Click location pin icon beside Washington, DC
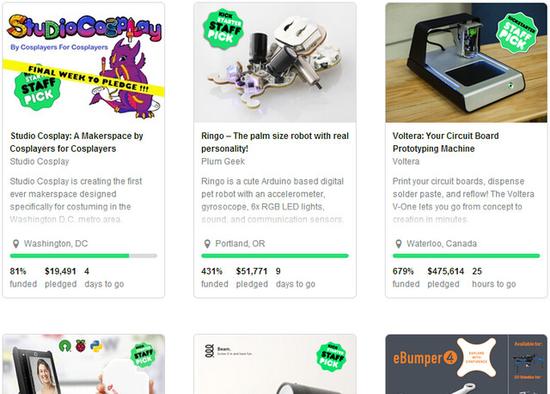The width and height of the screenshot is (550, 394). [x=16, y=243]
